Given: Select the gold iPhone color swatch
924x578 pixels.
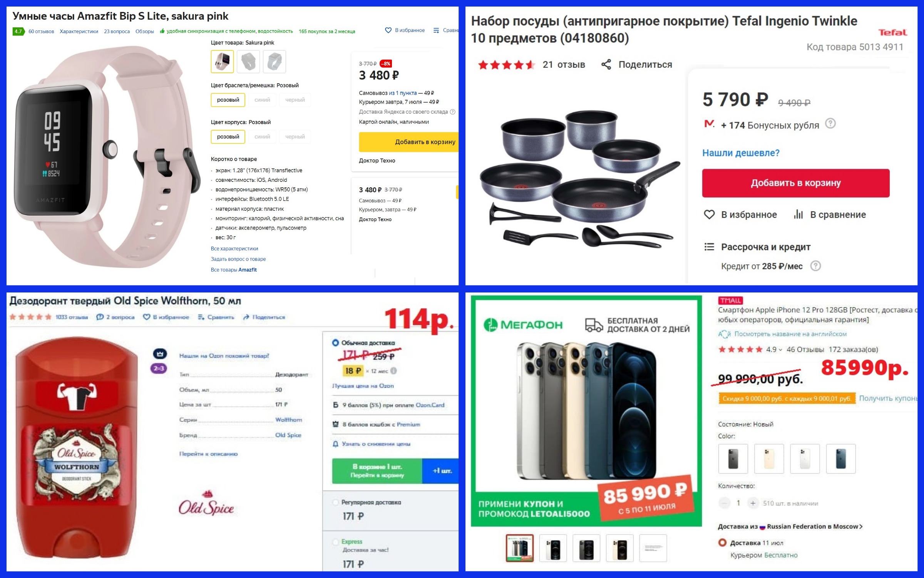Looking at the screenshot, I should [x=768, y=459].
